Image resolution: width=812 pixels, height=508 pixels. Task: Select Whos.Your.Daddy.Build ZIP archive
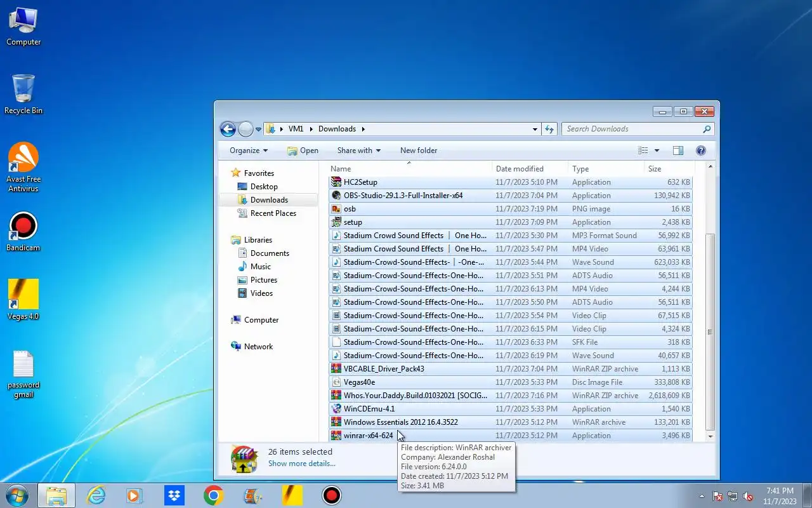510,396
